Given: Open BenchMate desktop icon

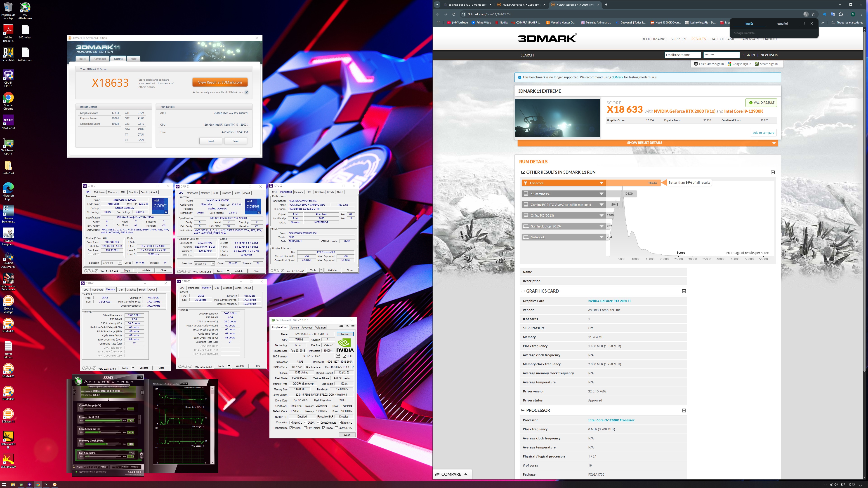Looking at the screenshot, I should (8, 54).
